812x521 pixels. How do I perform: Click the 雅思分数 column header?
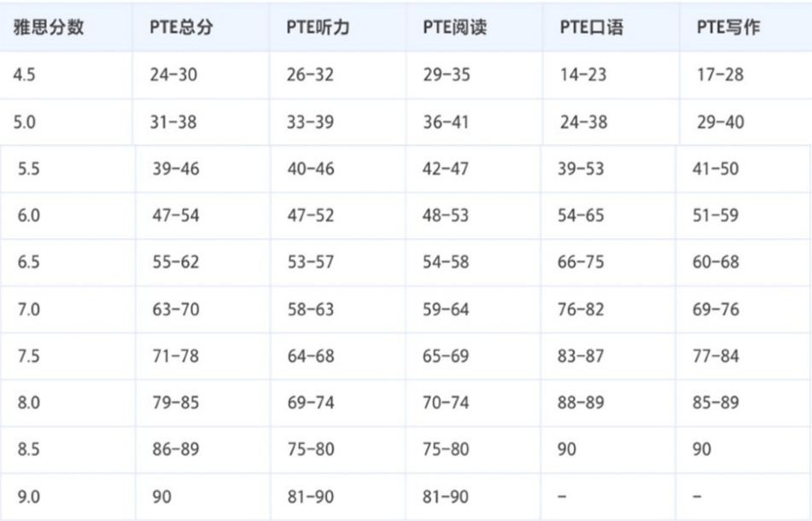[49, 26]
